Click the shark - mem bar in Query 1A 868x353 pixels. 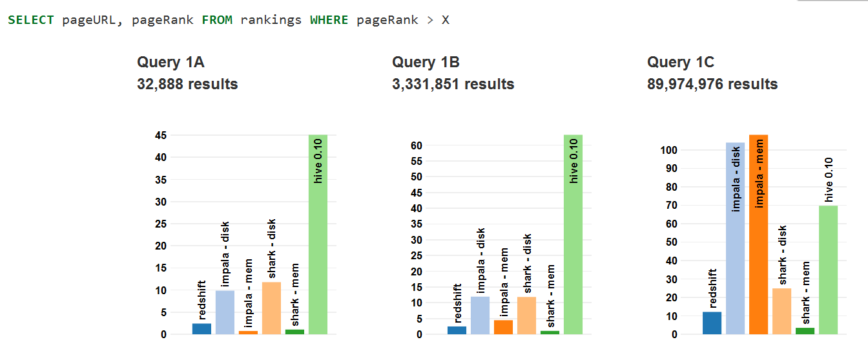click(x=294, y=332)
